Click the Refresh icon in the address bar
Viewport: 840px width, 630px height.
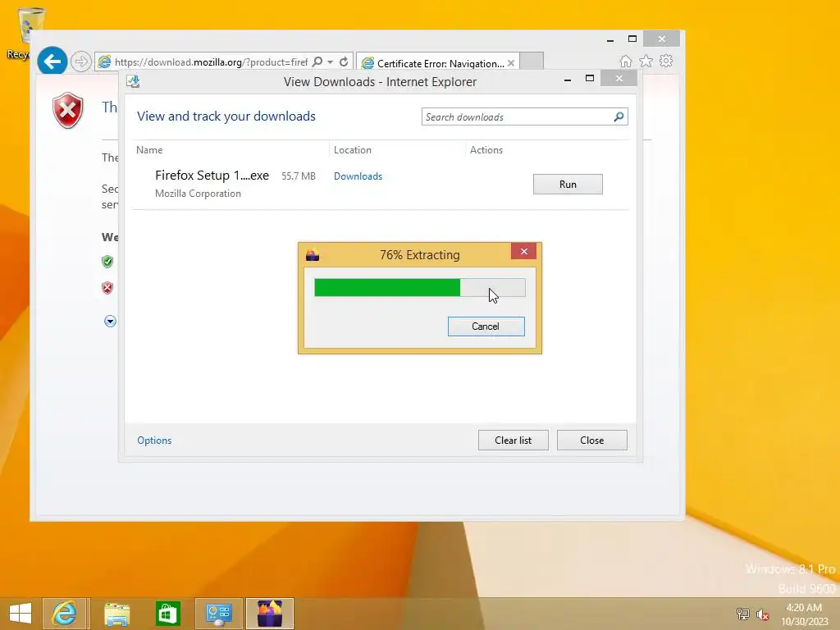click(344, 62)
